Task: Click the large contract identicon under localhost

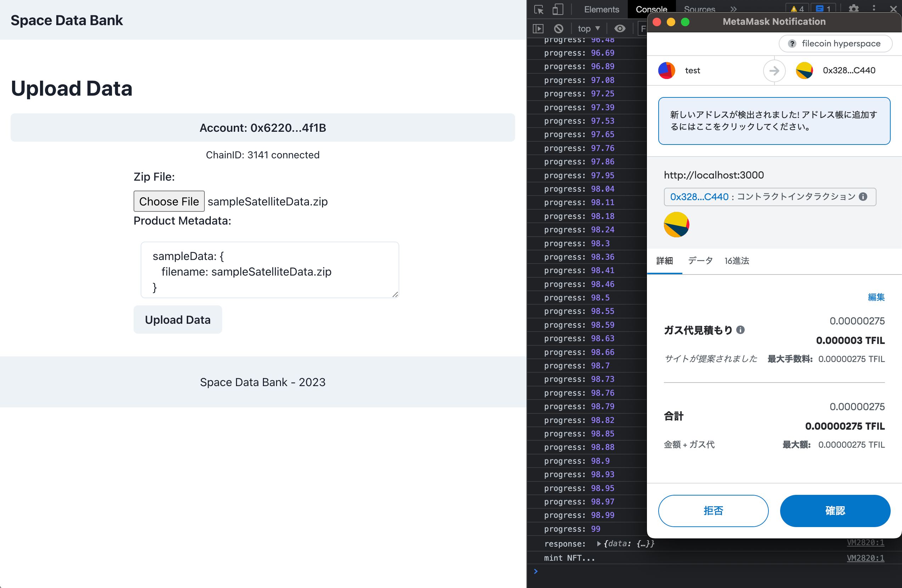Action: (x=677, y=225)
